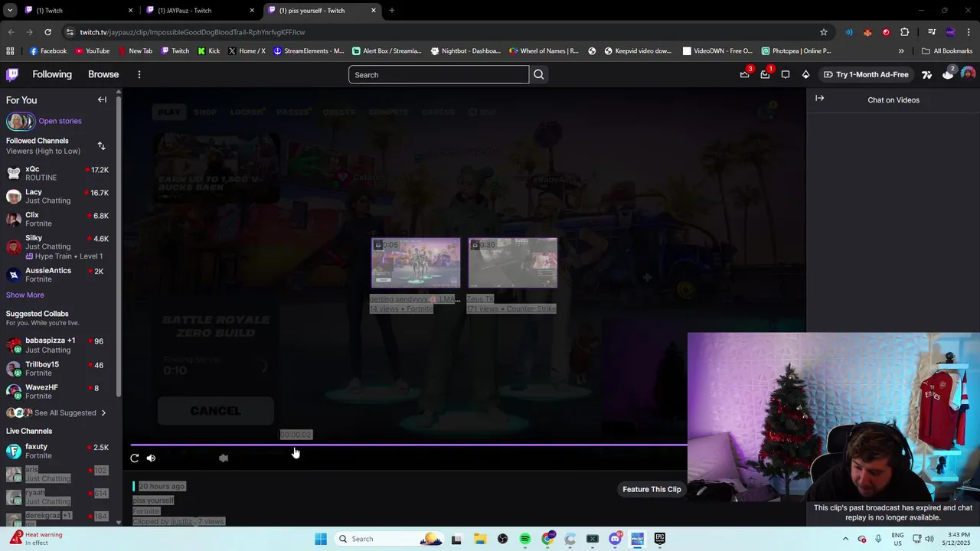
Task: Go to the Twitch home logo
Action: (12, 74)
